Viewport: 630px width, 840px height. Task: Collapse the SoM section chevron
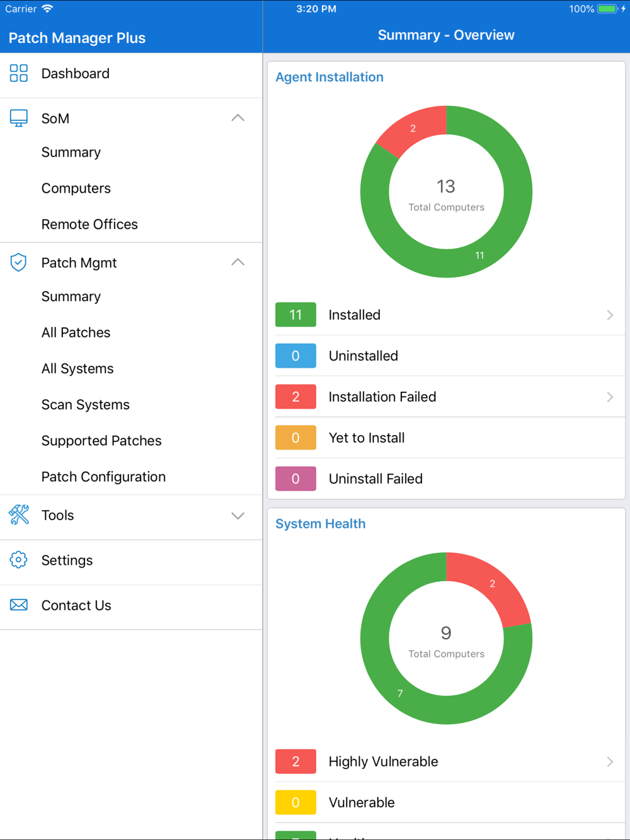[238, 118]
